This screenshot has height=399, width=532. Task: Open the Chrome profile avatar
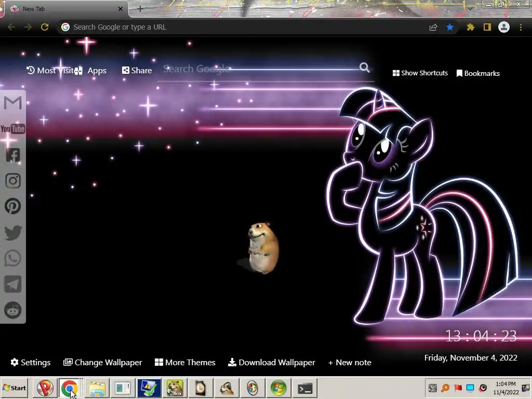tap(504, 27)
